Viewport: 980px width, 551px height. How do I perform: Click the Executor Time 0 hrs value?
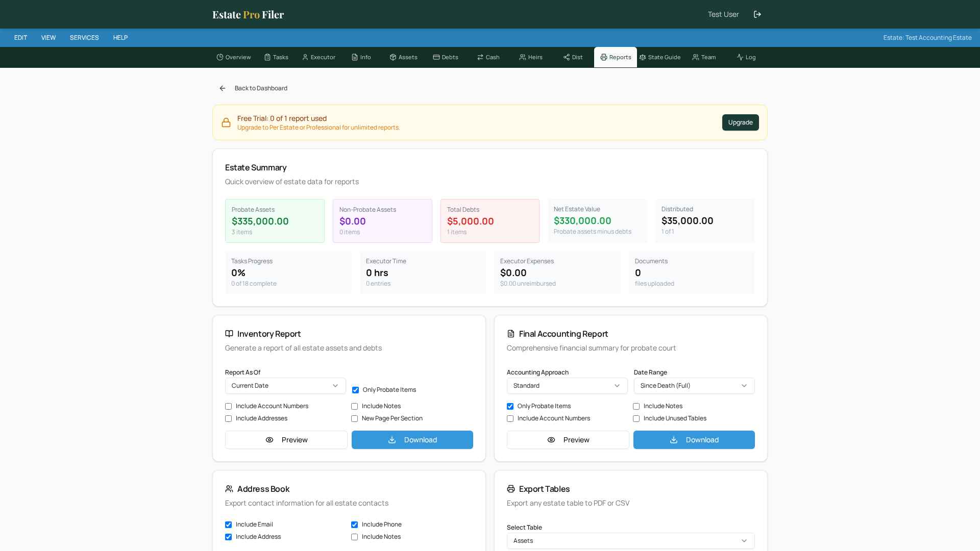(x=377, y=273)
